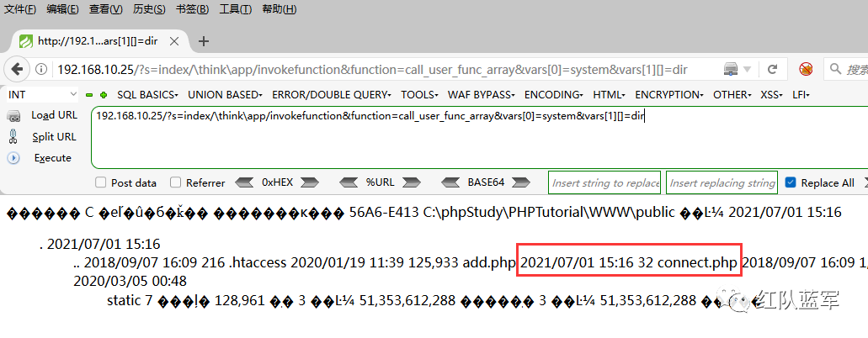Image resolution: width=868 pixels, height=338 pixels.
Task: Focus the Insert replacing string field
Action: coord(722,182)
